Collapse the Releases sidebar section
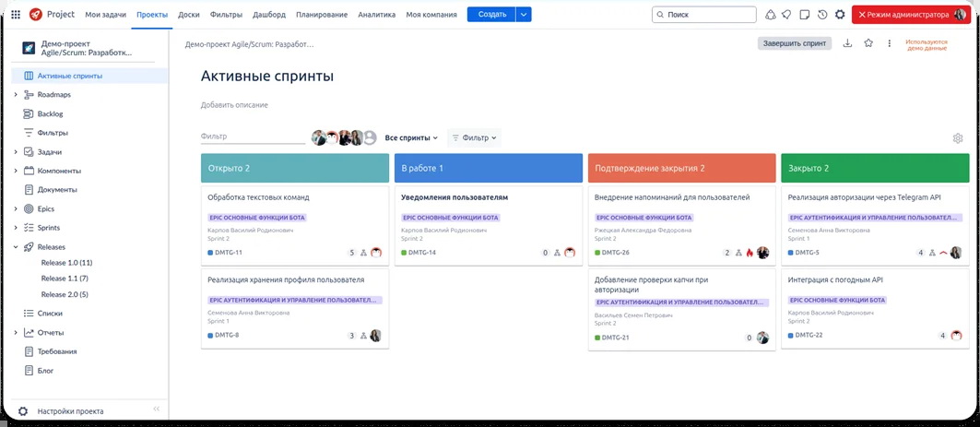 pos(16,247)
